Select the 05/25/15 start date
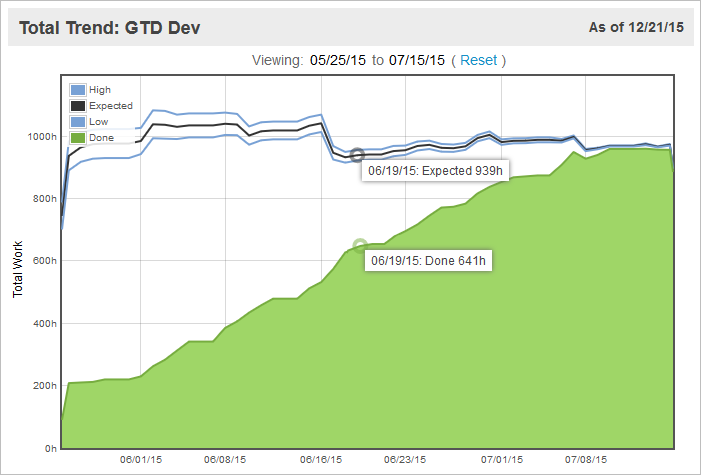This screenshot has width=701, height=475. (x=338, y=60)
